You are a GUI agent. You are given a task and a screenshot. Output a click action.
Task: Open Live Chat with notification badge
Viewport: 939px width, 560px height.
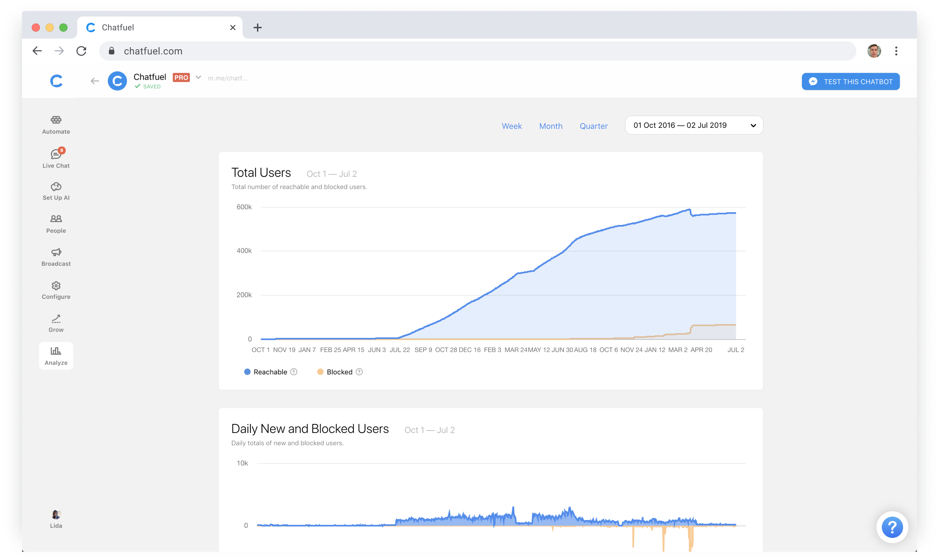pos(56,158)
